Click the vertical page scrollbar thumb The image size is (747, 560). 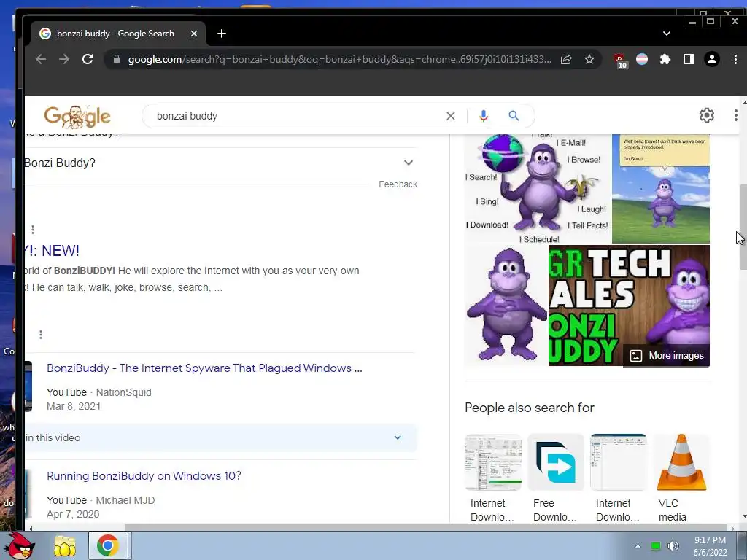coord(743,227)
